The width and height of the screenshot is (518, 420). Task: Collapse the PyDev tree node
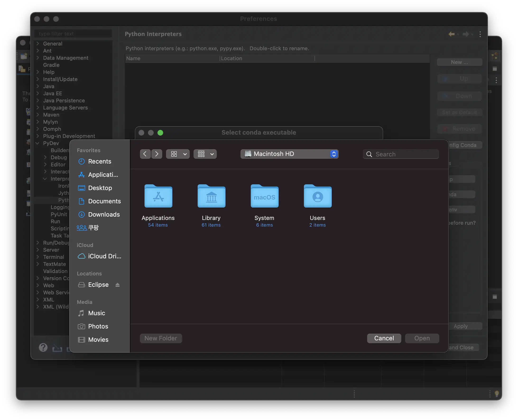coord(37,143)
